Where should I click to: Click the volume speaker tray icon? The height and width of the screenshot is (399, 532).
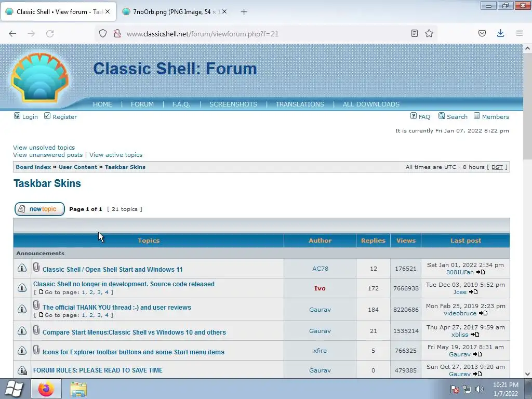pos(479,390)
